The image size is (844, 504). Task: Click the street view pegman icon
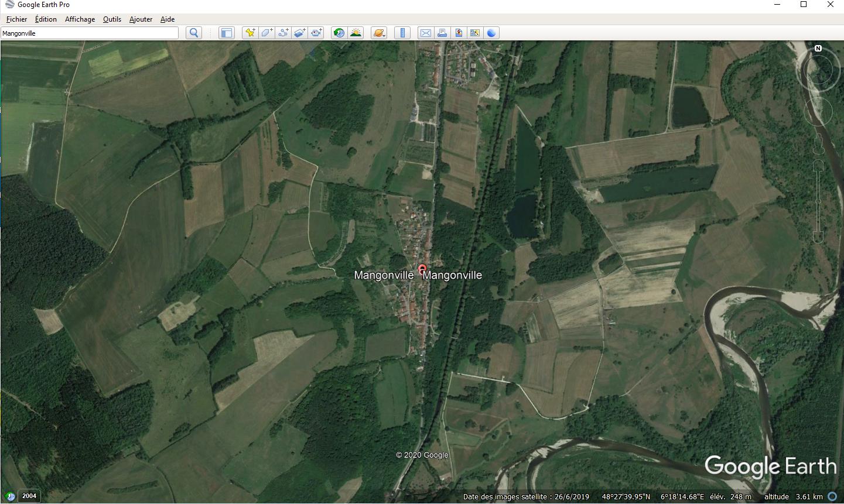pos(818,143)
